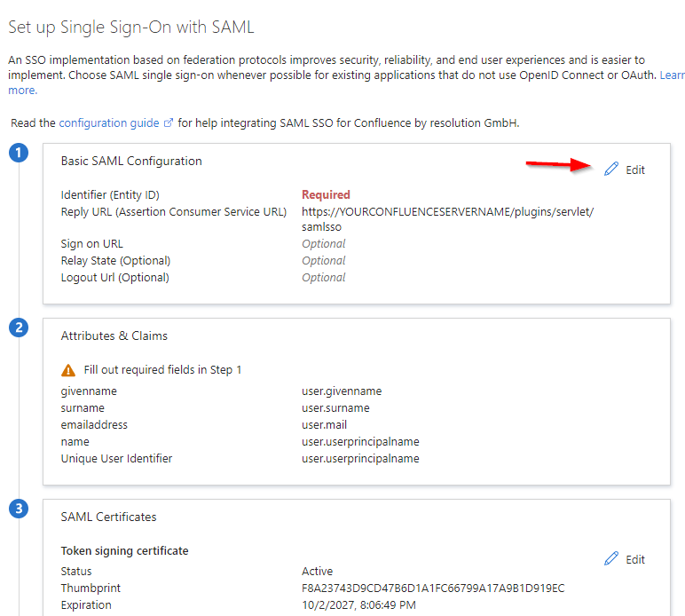Click the red Required text for Identifier
This screenshot has height=616, width=685.
click(x=326, y=194)
